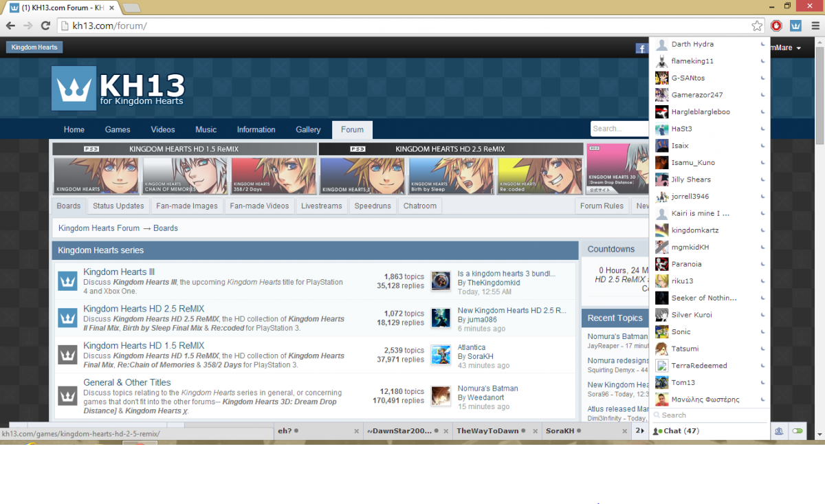Click the crown icon beside Kingdom Hearts III forum
The height and width of the screenshot is (504, 825).
click(x=67, y=281)
